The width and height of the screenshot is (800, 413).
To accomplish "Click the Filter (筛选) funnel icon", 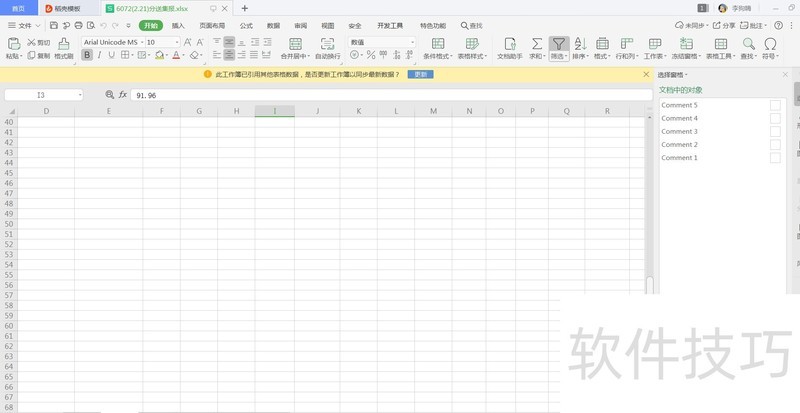I will click(559, 44).
